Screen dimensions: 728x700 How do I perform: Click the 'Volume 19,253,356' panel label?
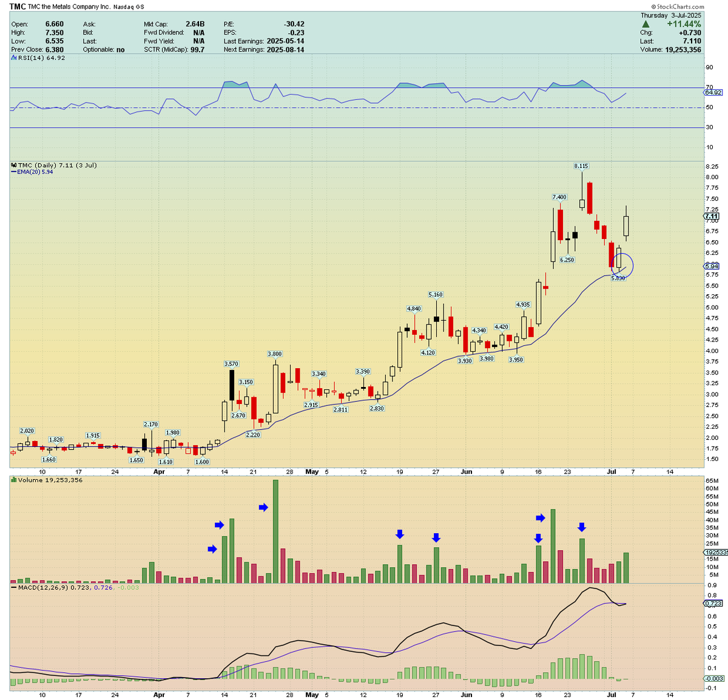(x=50, y=480)
